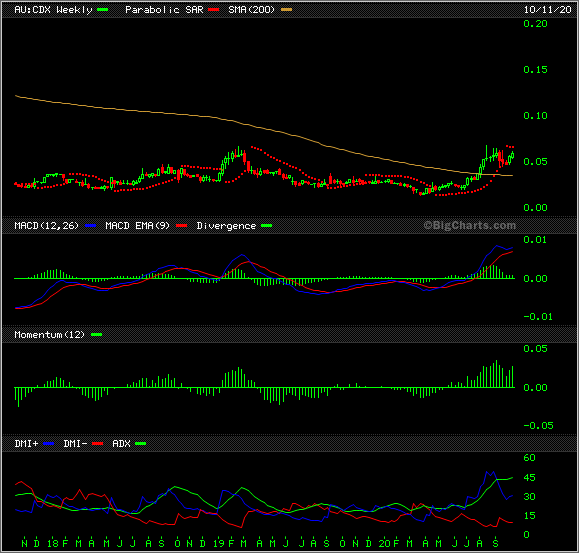Click the green Divergence legend swatch
Viewport: 579px width, 553px height.
pyautogui.click(x=267, y=226)
